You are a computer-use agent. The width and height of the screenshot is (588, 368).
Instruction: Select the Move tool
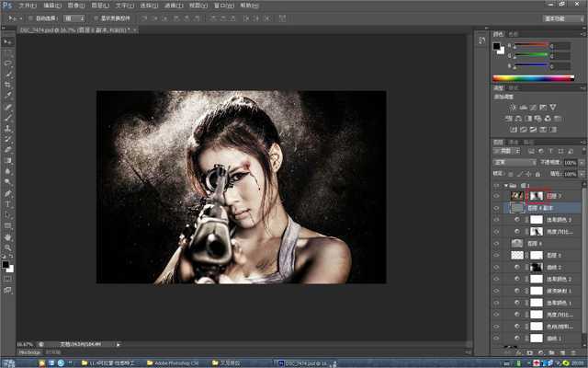7,41
